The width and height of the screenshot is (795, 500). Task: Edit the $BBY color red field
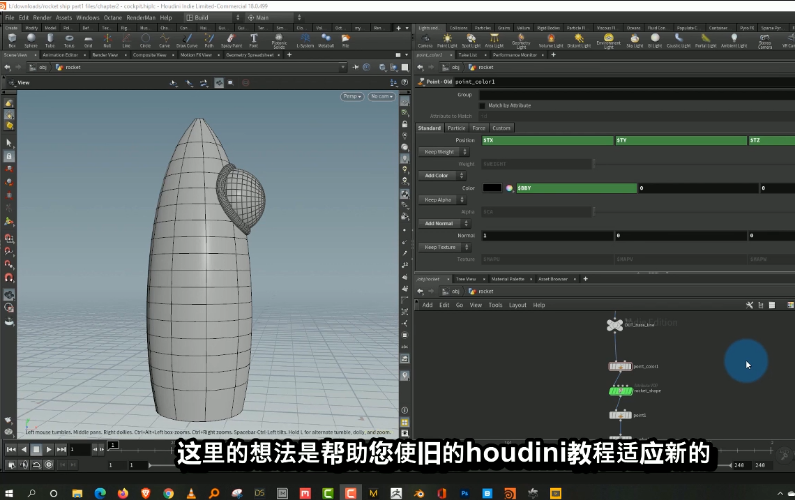(576, 188)
